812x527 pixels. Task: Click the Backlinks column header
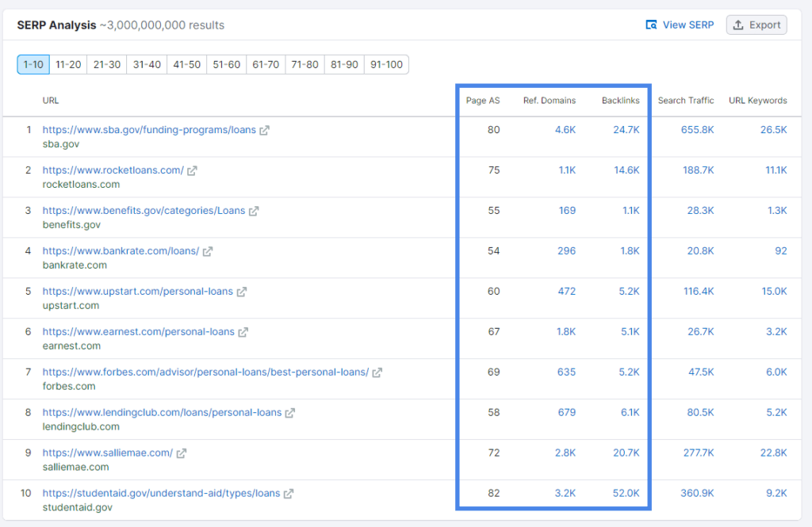pos(620,101)
